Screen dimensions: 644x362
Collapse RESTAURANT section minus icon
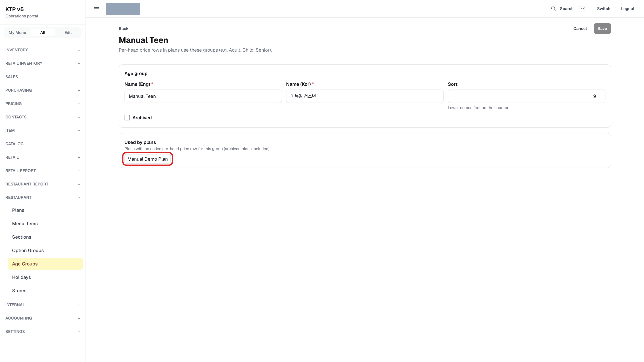[x=79, y=198]
